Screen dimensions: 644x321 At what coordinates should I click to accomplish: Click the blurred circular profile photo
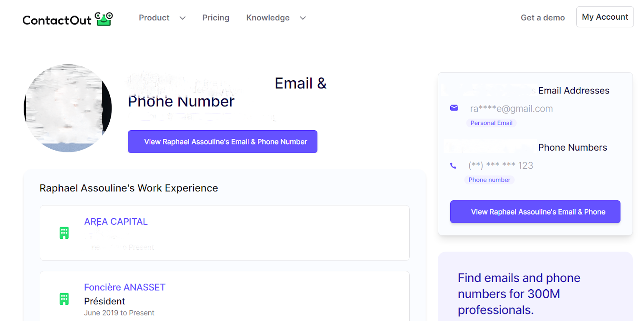coord(68,108)
